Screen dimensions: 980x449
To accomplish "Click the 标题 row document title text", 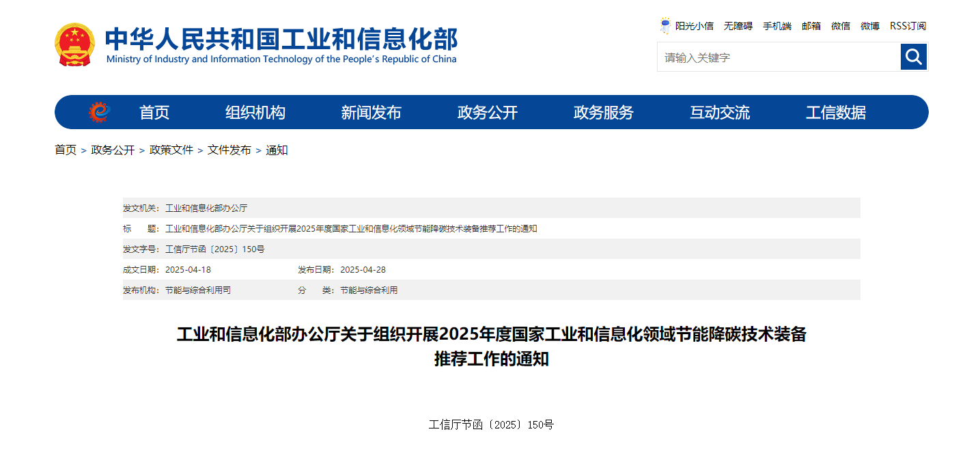I will coord(351,228).
